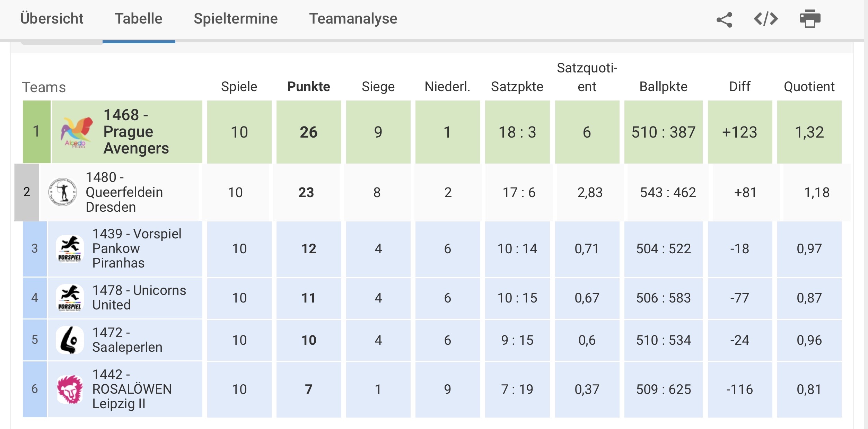Screen dimensions: 868x429
Task: Click the Satzquotient column header
Action: pos(587,77)
